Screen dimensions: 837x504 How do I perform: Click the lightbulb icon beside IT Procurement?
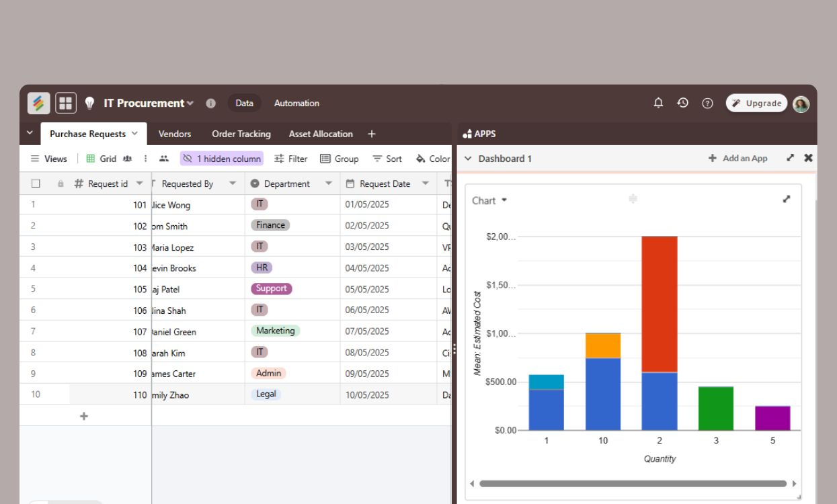[89, 103]
